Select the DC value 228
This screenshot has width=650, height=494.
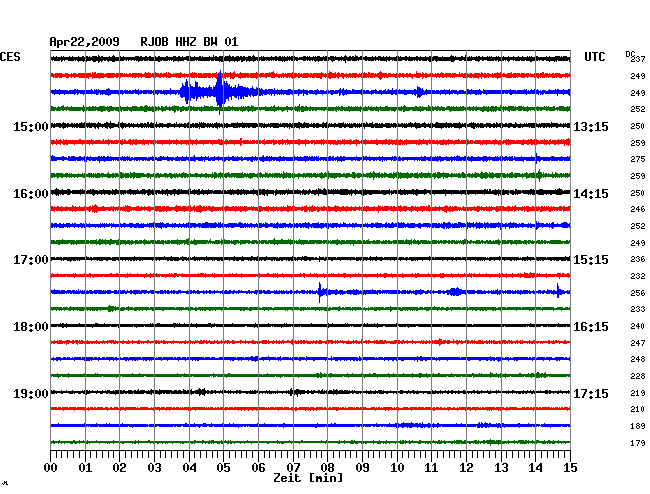pyautogui.click(x=638, y=376)
